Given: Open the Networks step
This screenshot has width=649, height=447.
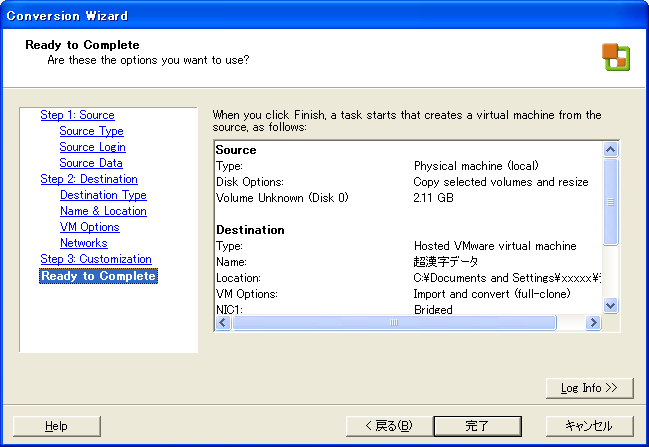Looking at the screenshot, I should (x=83, y=243).
